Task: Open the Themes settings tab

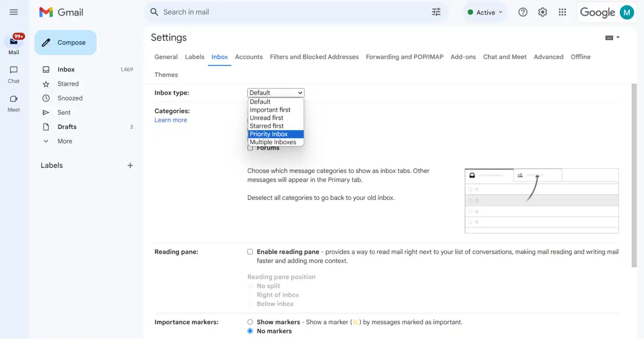Action: point(166,75)
